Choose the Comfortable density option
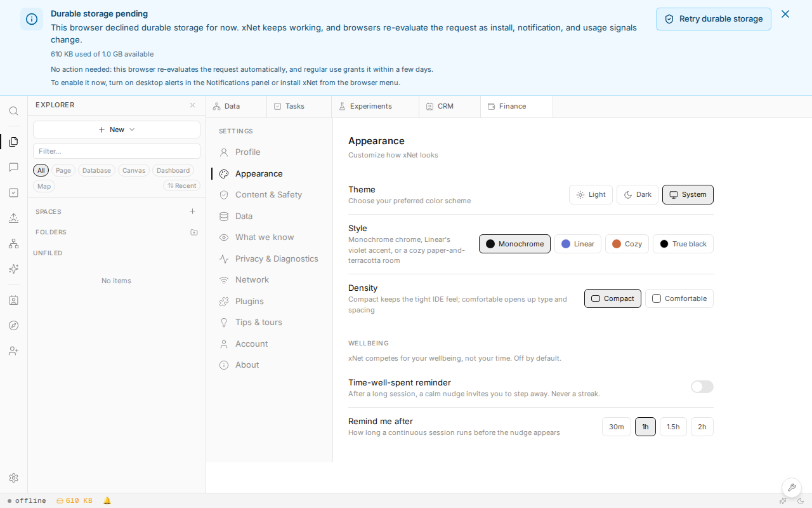 point(679,298)
